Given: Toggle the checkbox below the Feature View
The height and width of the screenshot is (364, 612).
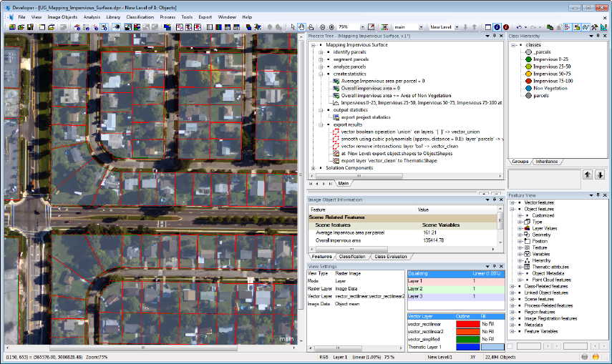Looking at the screenshot, I should (511, 345).
